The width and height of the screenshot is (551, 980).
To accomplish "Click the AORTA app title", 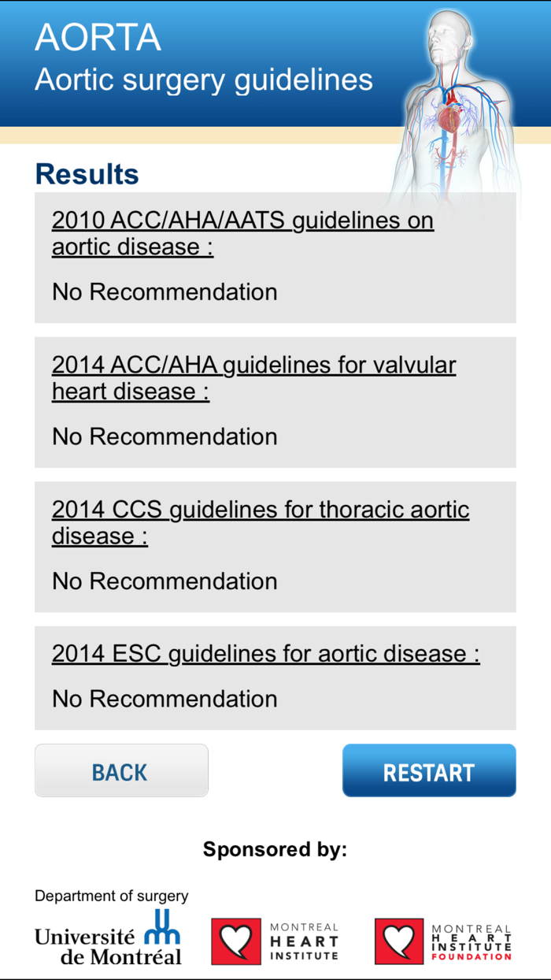I will pyautogui.click(x=98, y=37).
